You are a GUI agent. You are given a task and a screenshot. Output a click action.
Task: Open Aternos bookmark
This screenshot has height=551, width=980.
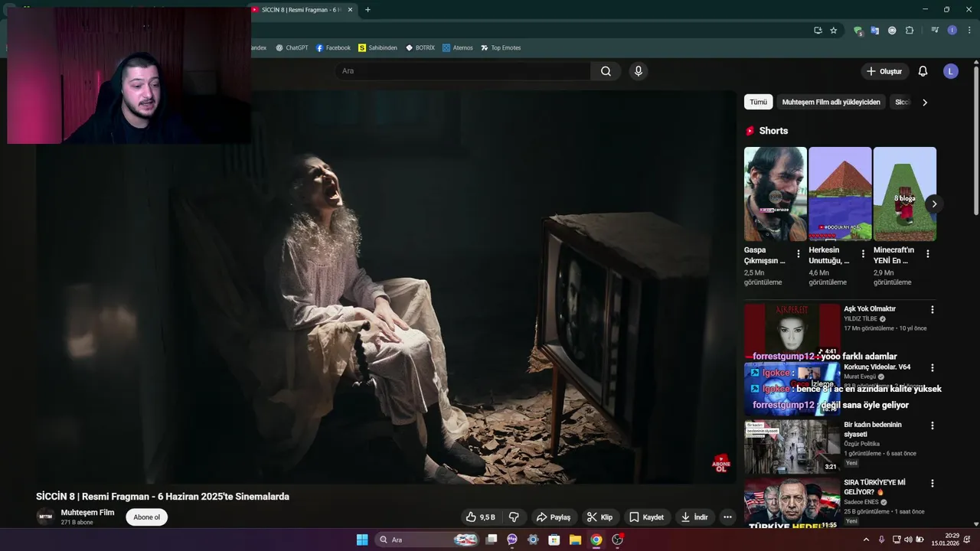[x=458, y=47]
